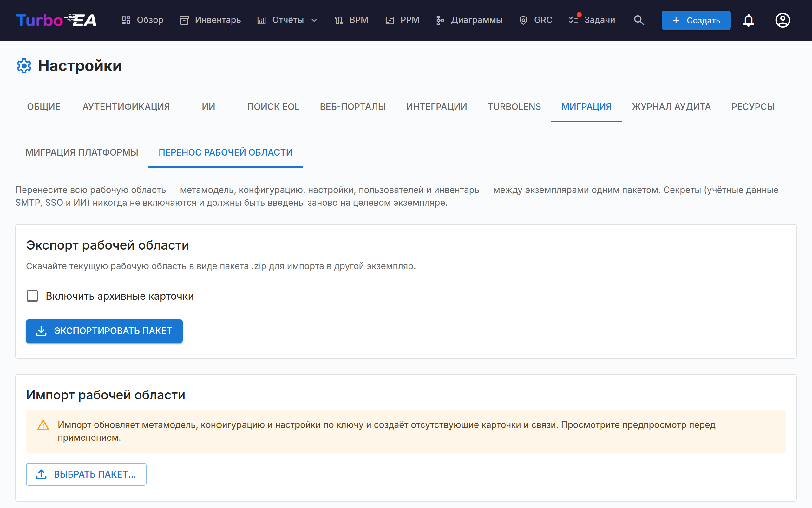Click the upload icon in Выбрать пакет
This screenshot has width=812, height=508.
(x=41, y=474)
